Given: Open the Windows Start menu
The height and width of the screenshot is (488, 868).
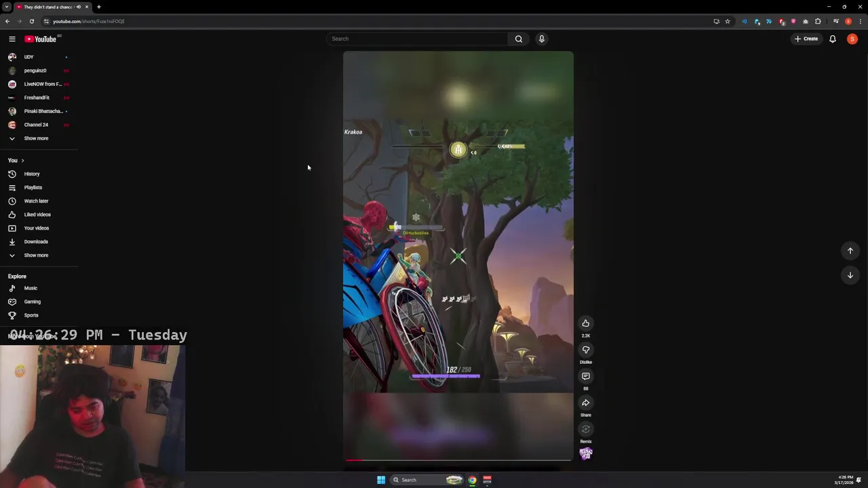Looking at the screenshot, I should (381, 480).
